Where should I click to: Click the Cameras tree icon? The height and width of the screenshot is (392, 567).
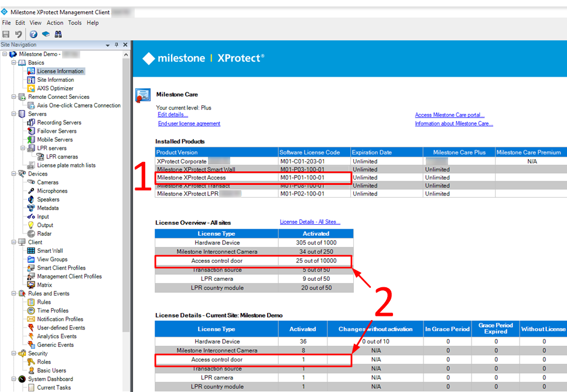coord(31,183)
